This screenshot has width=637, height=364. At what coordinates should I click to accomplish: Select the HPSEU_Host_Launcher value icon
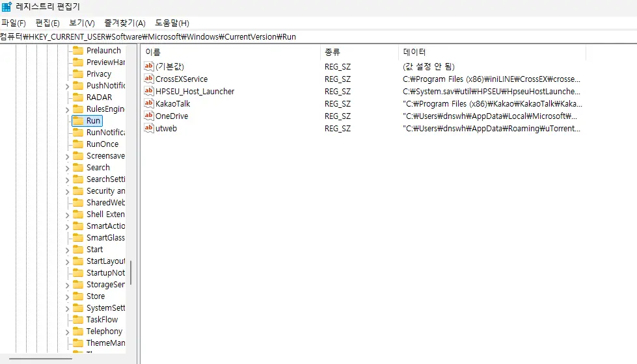tap(148, 91)
